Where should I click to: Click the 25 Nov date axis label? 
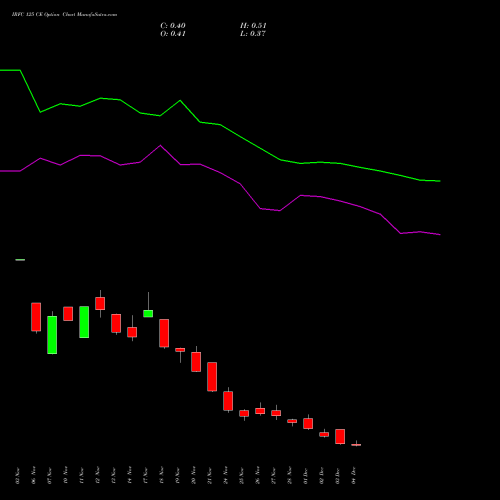242,475
